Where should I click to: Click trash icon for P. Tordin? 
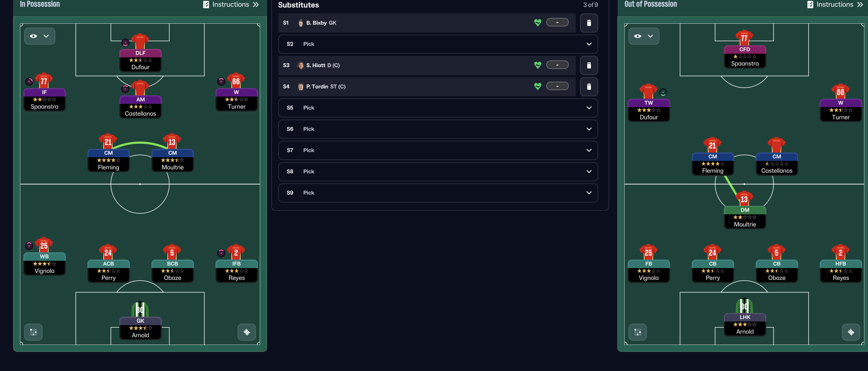pyautogui.click(x=589, y=87)
